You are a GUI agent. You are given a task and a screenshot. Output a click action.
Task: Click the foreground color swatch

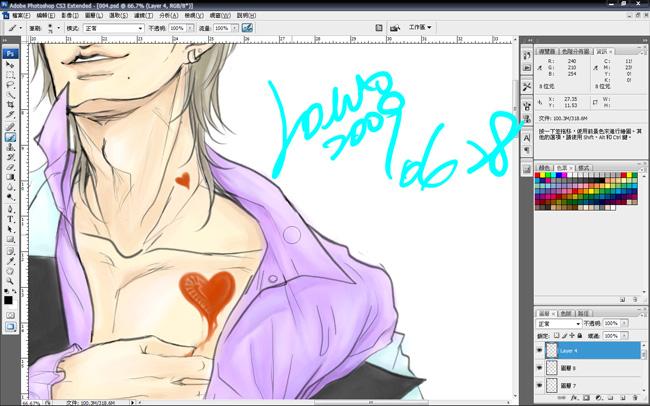point(8,300)
